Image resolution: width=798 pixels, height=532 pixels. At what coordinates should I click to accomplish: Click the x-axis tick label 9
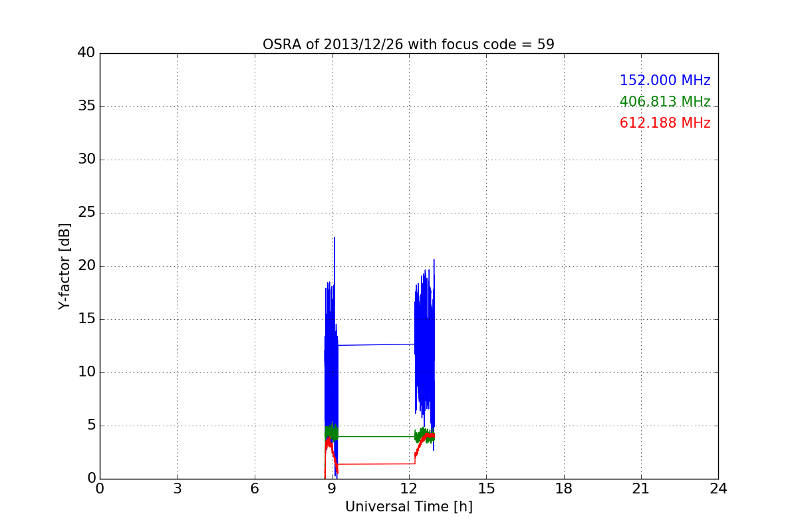point(332,489)
